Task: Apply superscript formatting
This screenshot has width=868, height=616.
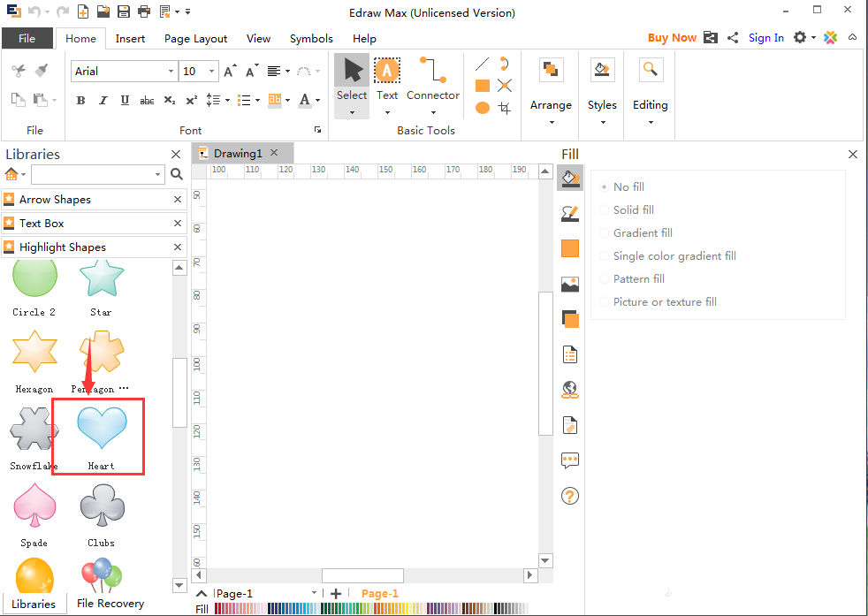Action: tap(192, 100)
